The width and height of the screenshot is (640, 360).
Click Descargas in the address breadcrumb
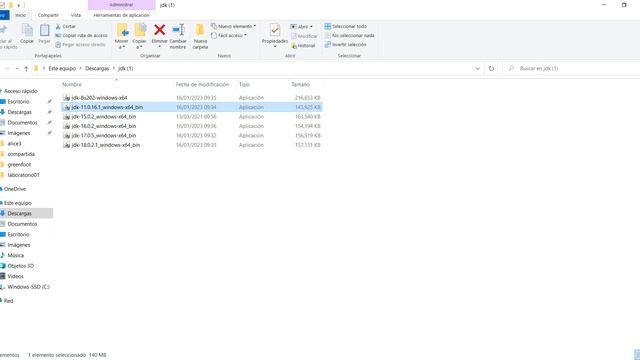(97, 69)
